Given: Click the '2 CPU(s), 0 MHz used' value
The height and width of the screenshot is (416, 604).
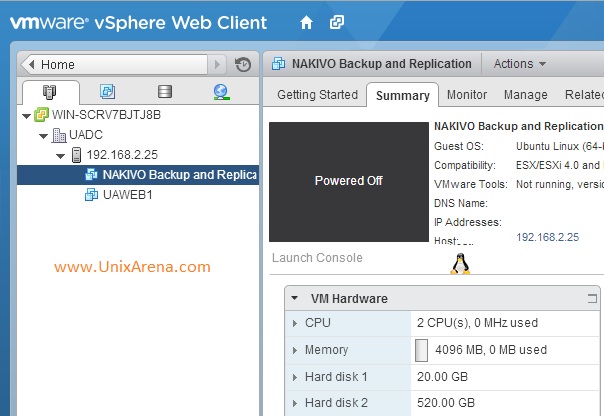Looking at the screenshot, I should click(x=477, y=323).
